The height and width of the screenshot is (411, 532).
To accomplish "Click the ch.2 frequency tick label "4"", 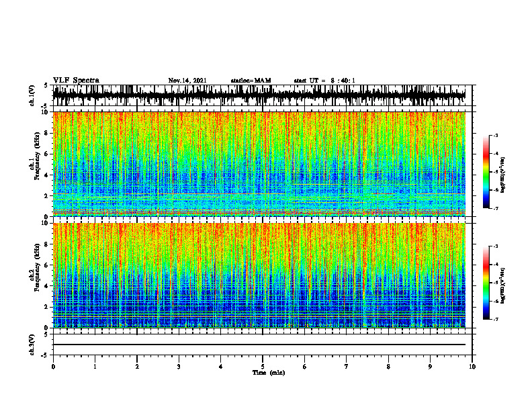I will pos(47,286).
